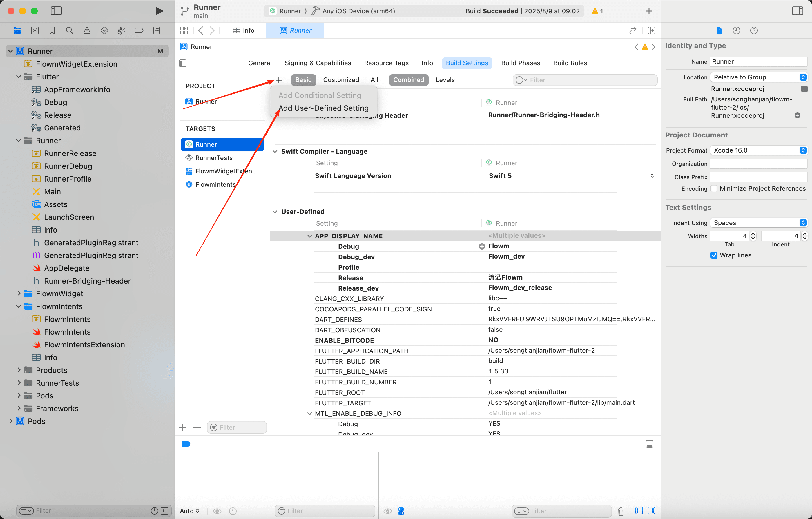Image resolution: width=812 pixels, height=519 pixels.
Task: Click the Run play button
Action: (159, 11)
